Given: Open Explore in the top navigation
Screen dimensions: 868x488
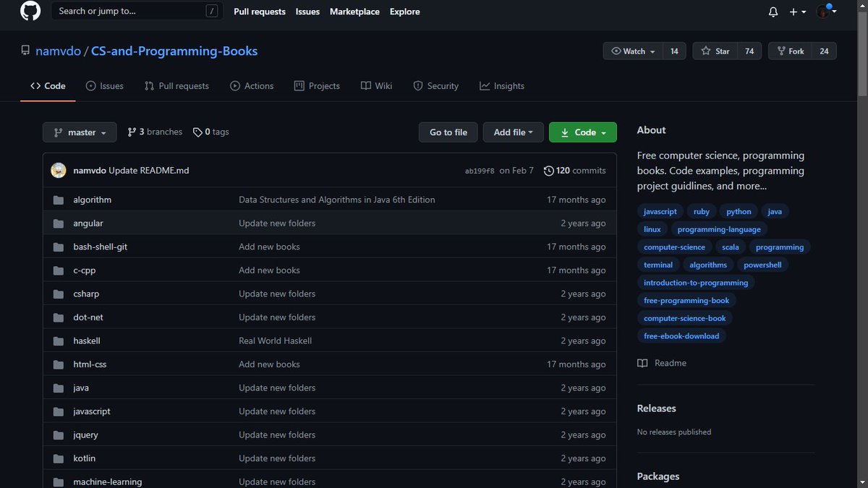Looking at the screenshot, I should tap(404, 12).
